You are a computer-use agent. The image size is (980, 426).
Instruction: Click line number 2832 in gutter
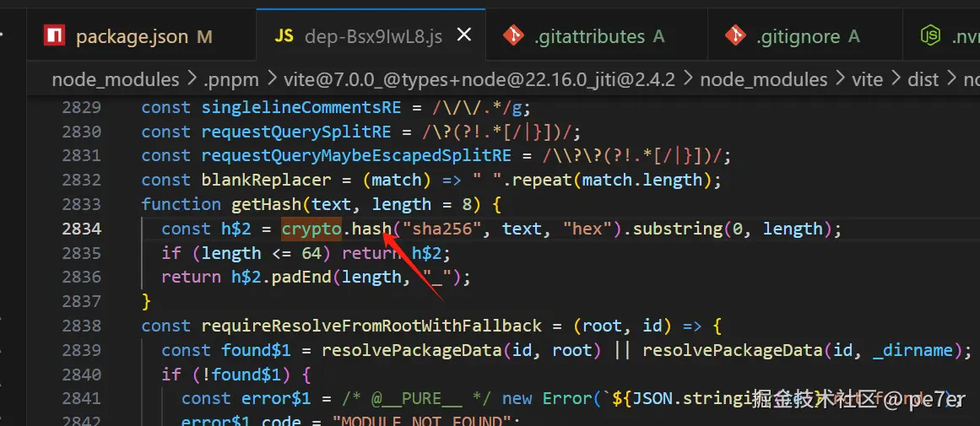pyautogui.click(x=81, y=181)
